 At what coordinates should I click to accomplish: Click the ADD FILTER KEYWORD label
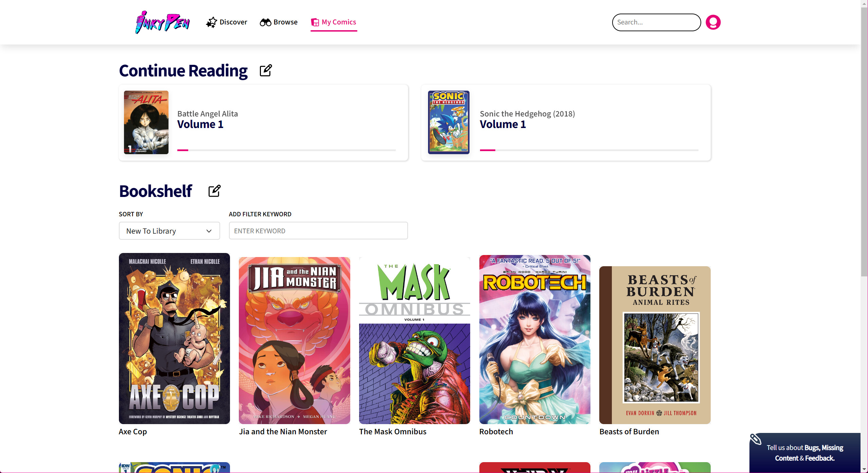point(260,214)
